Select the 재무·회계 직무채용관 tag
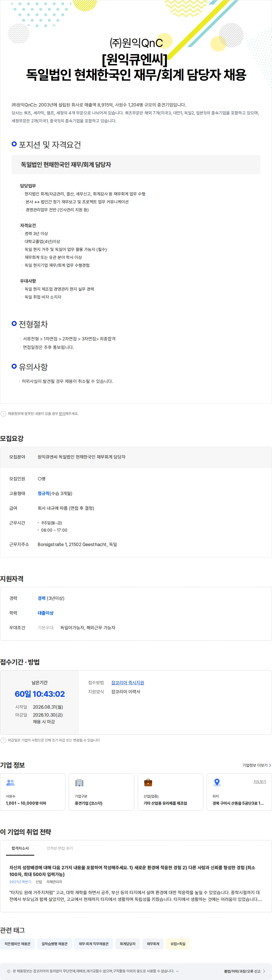This screenshot has height=980, width=272. [93, 944]
